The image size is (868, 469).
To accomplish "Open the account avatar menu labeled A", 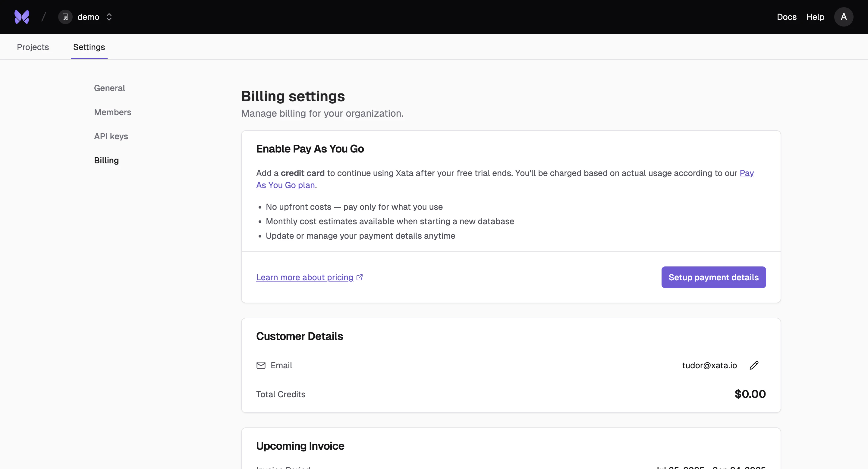I will tap(844, 17).
